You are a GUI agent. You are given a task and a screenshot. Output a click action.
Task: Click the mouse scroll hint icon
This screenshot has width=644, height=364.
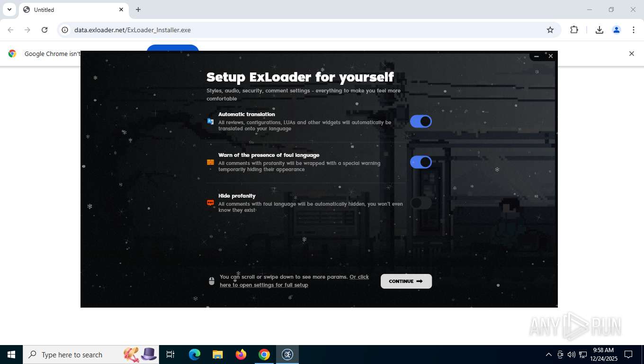coord(212,281)
